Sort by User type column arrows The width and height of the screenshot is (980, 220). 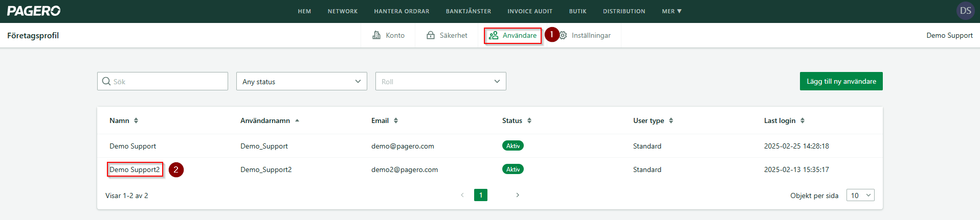pos(671,120)
